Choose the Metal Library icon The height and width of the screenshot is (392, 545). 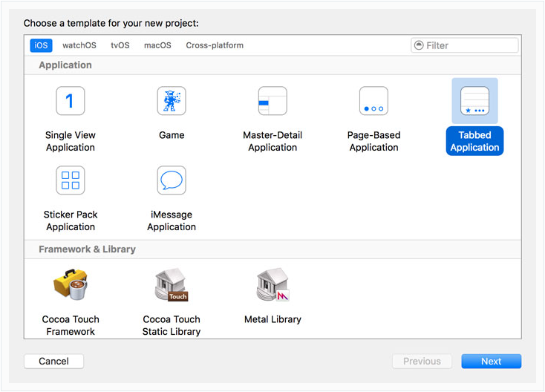(x=272, y=285)
